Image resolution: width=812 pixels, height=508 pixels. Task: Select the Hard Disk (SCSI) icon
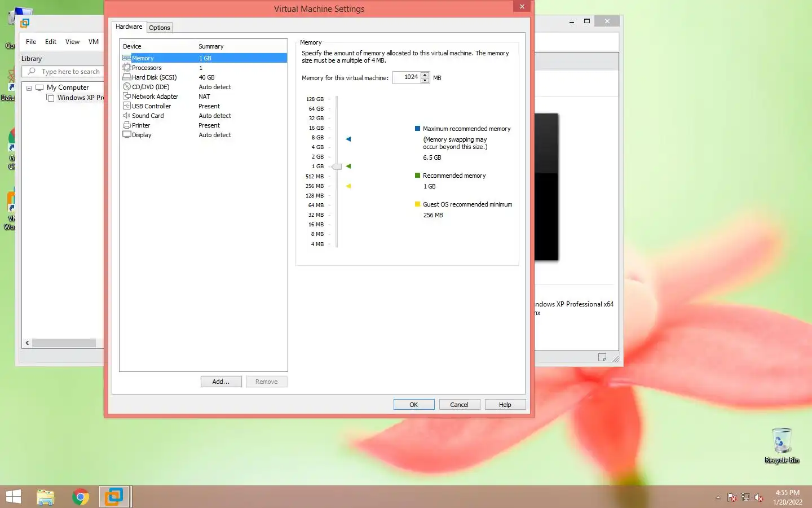(127, 77)
